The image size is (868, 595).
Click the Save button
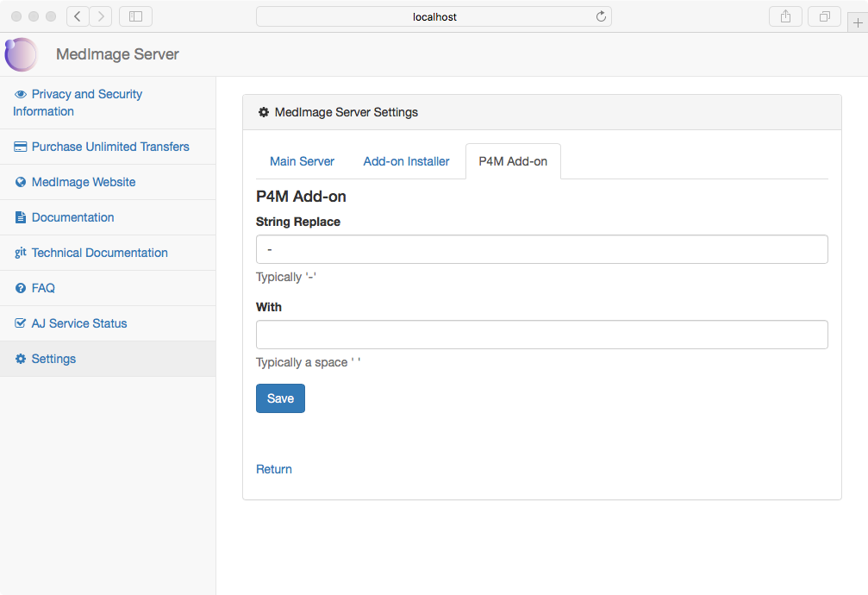pyautogui.click(x=280, y=398)
